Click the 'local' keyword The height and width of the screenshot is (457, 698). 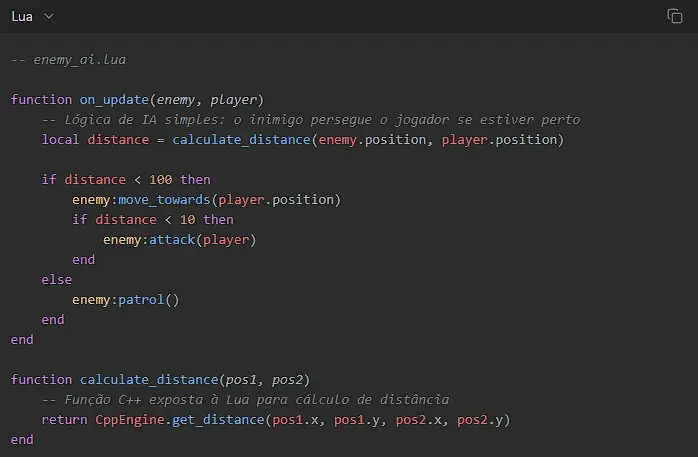pos(60,140)
